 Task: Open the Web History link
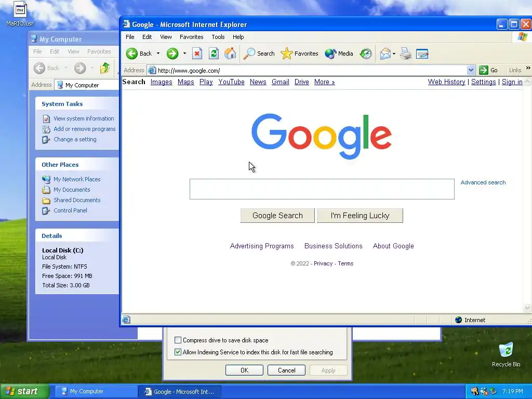(446, 82)
